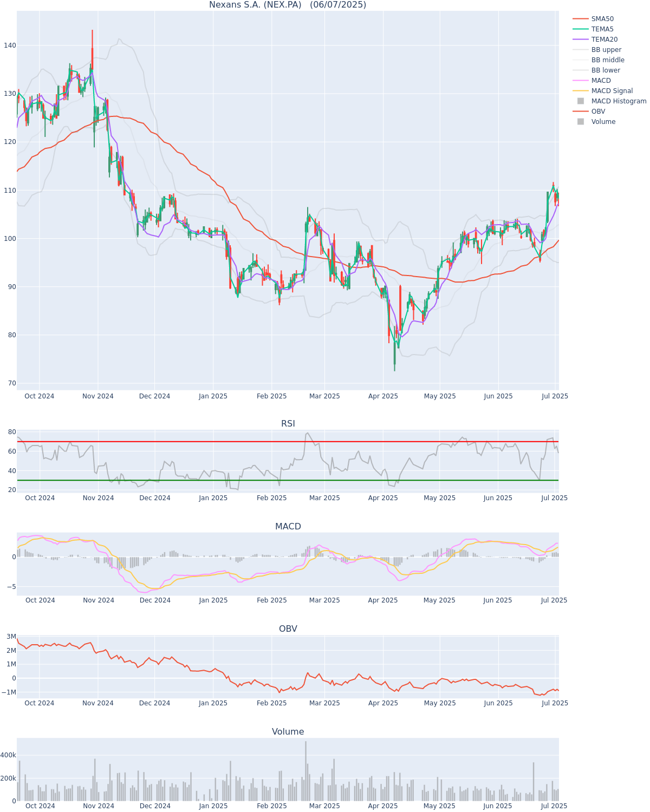Click Nov 2024 label under price chart

pos(98,396)
